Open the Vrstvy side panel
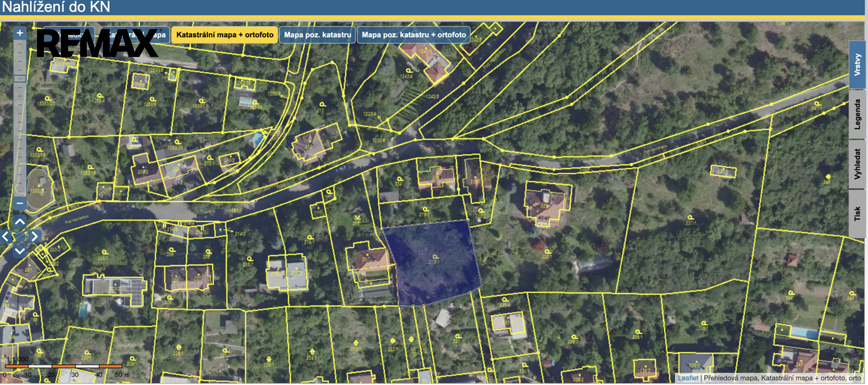Viewport: 868px width, 385px height. click(857, 64)
